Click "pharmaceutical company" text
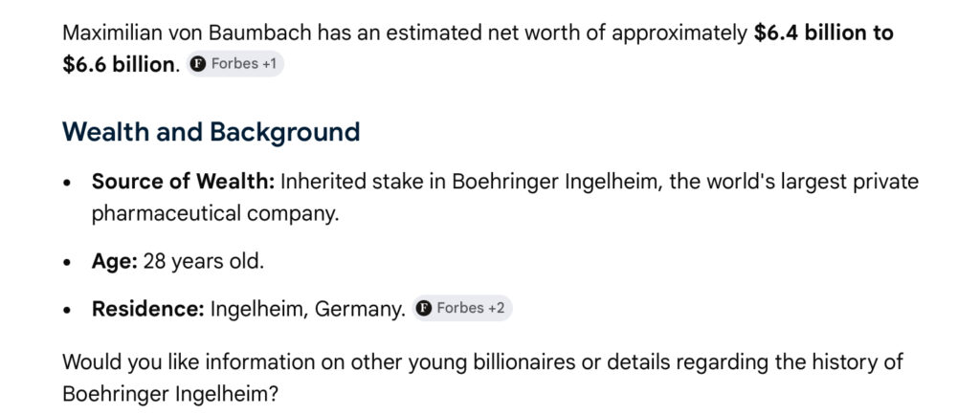The image size is (980, 415). (214, 213)
